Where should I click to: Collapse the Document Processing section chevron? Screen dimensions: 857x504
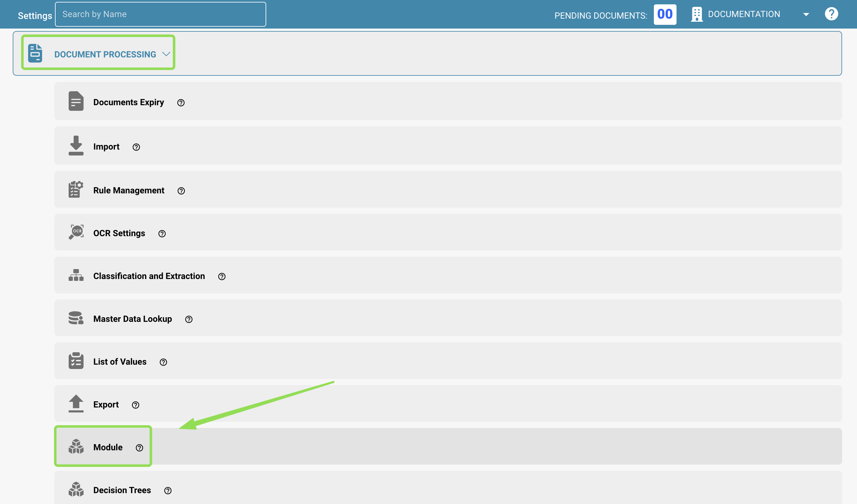tap(166, 54)
